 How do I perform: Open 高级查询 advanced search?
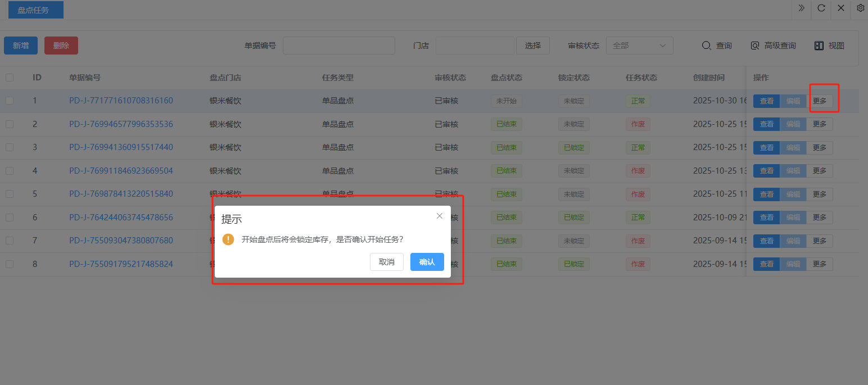click(755, 46)
